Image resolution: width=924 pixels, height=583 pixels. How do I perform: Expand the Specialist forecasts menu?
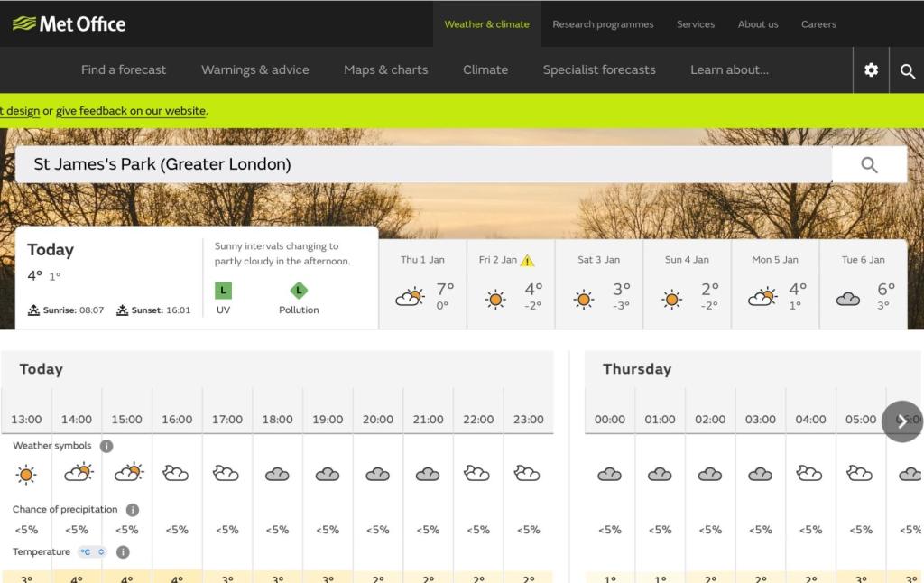tap(599, 69)
